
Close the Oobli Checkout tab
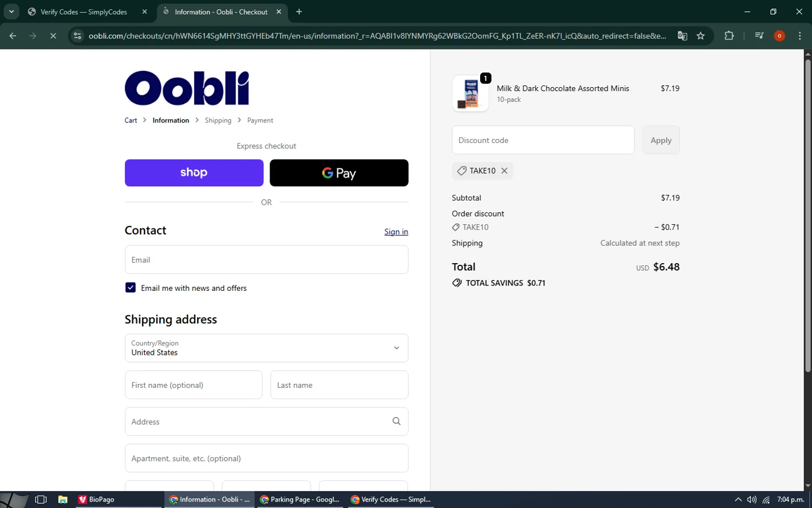point(279,11)
